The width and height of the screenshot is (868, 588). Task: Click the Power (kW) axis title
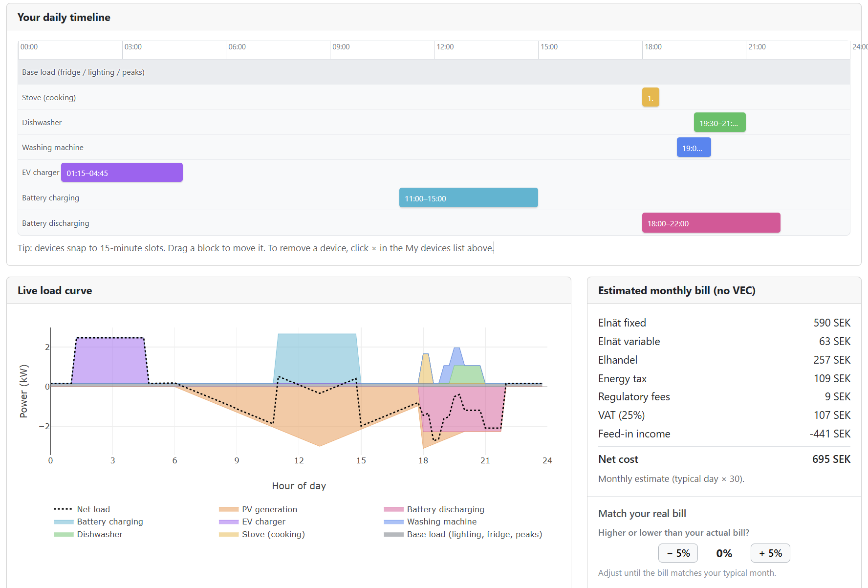click(23, 391)
